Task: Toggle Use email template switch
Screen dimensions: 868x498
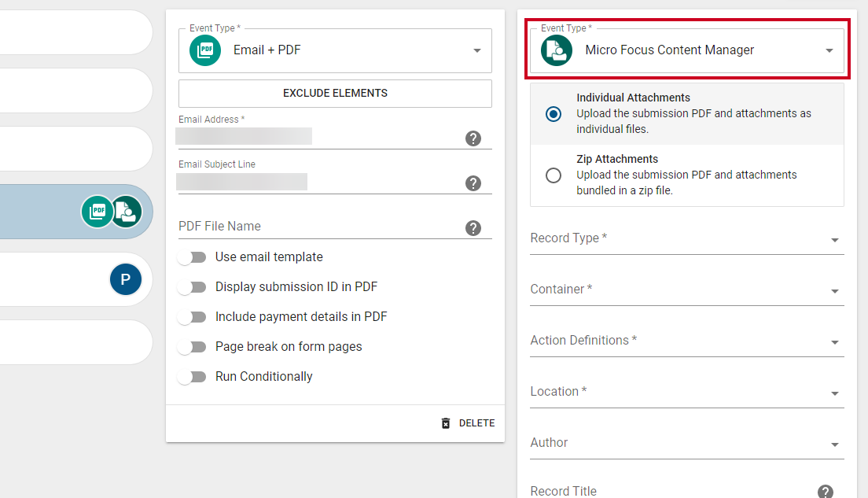Action: point(192,257)
